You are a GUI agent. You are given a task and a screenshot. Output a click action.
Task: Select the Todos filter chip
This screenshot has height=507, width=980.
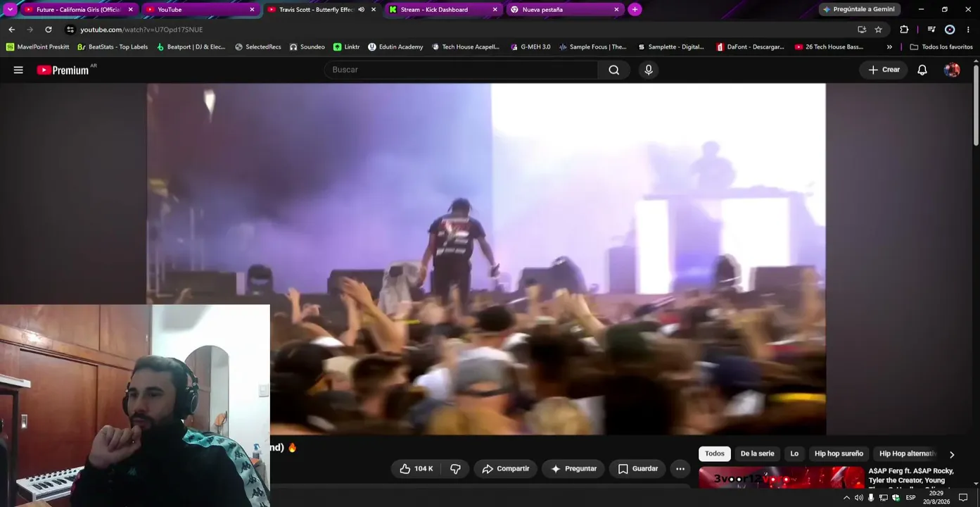(x=715, y=454)
